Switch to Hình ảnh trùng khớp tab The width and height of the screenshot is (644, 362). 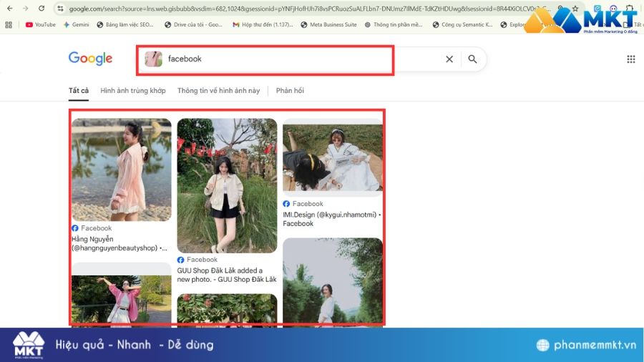[133, 91]
